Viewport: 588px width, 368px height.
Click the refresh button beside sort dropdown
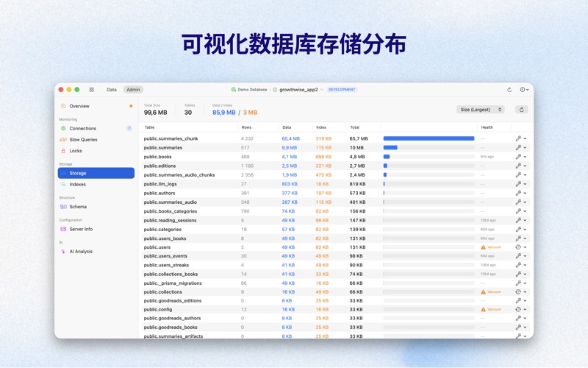(x=522, y=110)
